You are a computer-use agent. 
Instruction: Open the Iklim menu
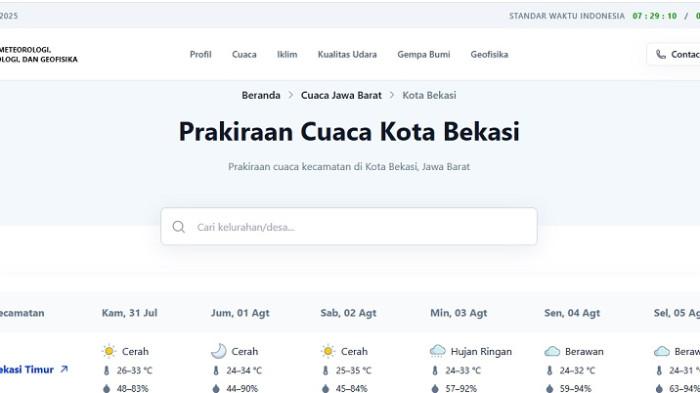(287, 54)
